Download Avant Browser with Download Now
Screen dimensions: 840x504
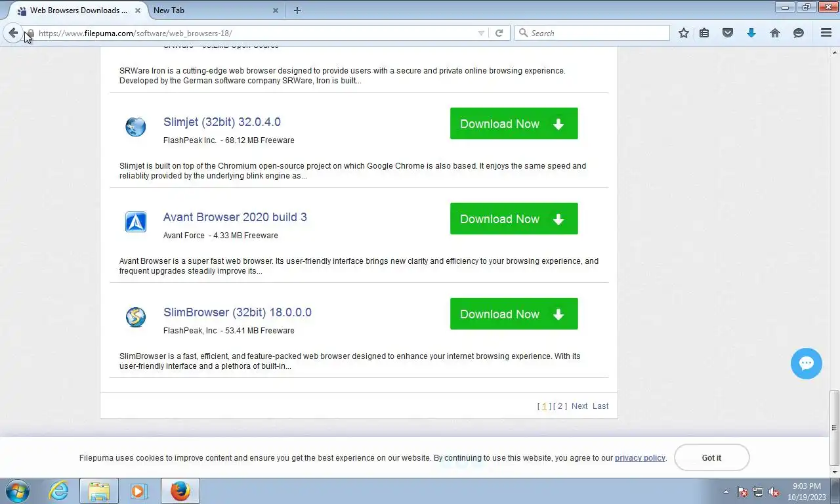pyautogui.click(x=514, y=219)
